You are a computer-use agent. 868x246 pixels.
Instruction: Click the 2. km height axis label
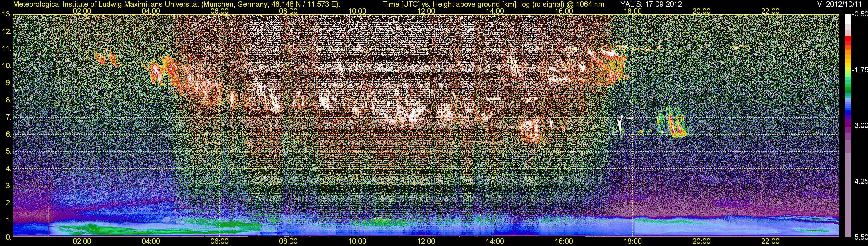[x=8, y=203]
